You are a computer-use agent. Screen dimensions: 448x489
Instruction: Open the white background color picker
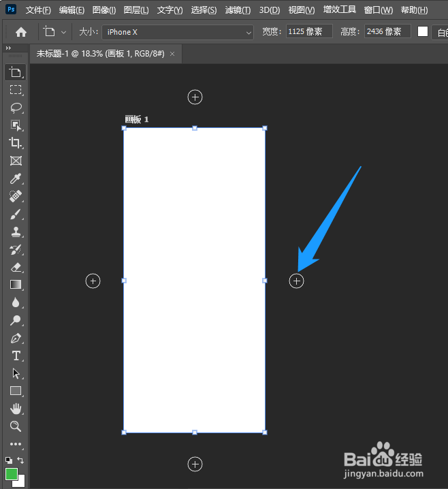click(20, 482)
